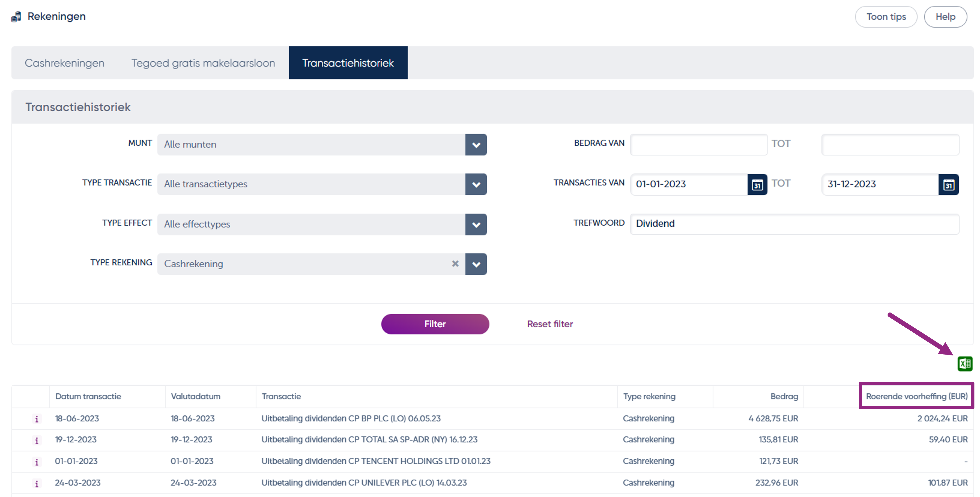Switch to Tegoed gratis makelaarsloon tab

[x=203, y=63]
